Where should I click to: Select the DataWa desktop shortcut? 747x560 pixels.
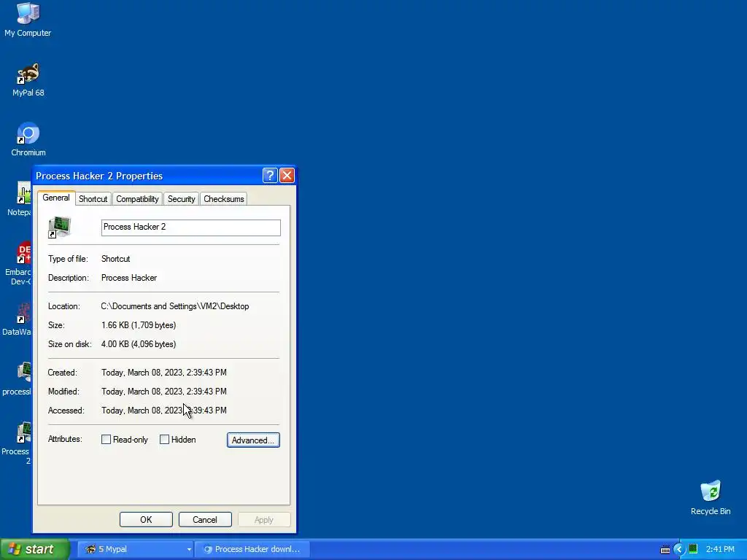[x=19, y=319]
